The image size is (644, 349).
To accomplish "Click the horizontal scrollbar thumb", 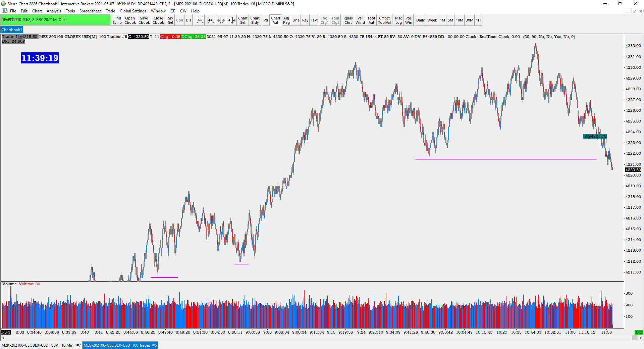I will [635, 338].
